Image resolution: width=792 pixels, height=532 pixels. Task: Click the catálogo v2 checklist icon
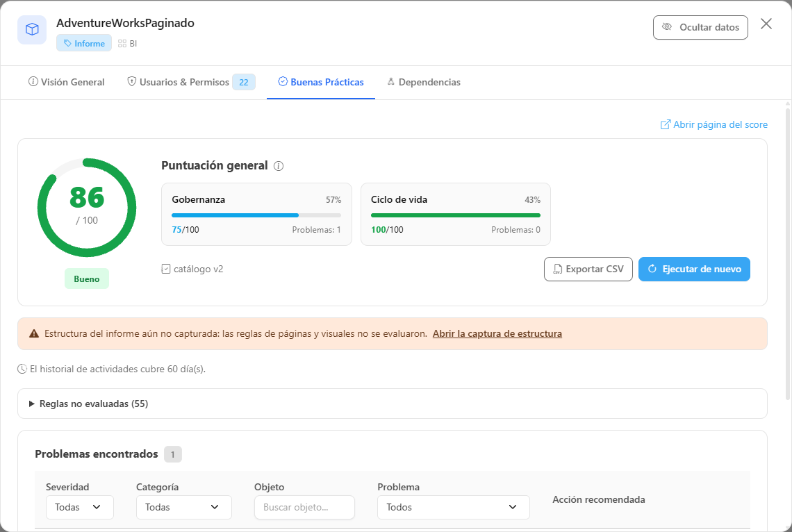point(165,269)
